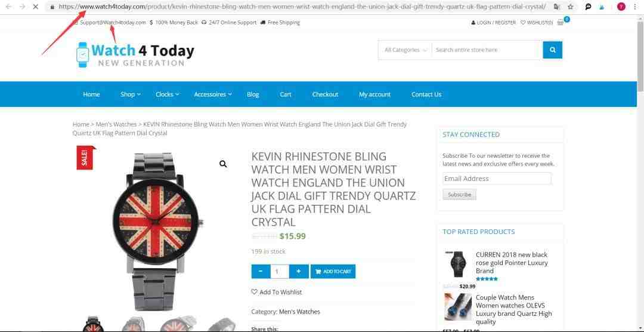644x332 pixels.
Task: Increase quantity with the plus button
Action: tap(299, 272)
